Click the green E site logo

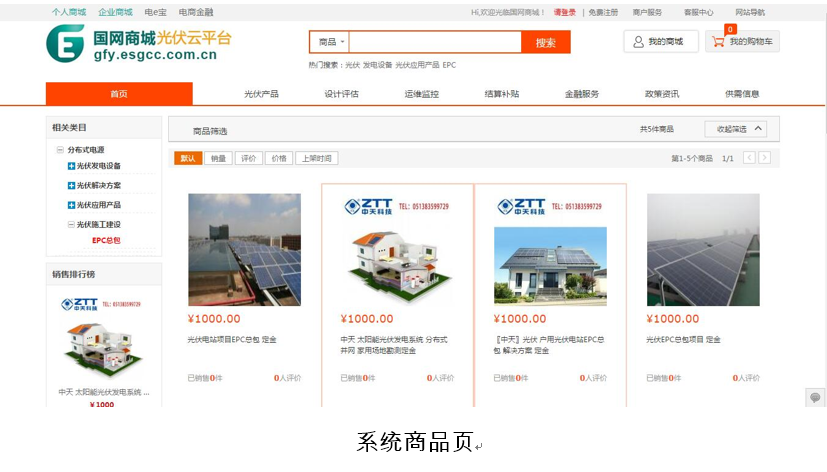coord(65,44)
